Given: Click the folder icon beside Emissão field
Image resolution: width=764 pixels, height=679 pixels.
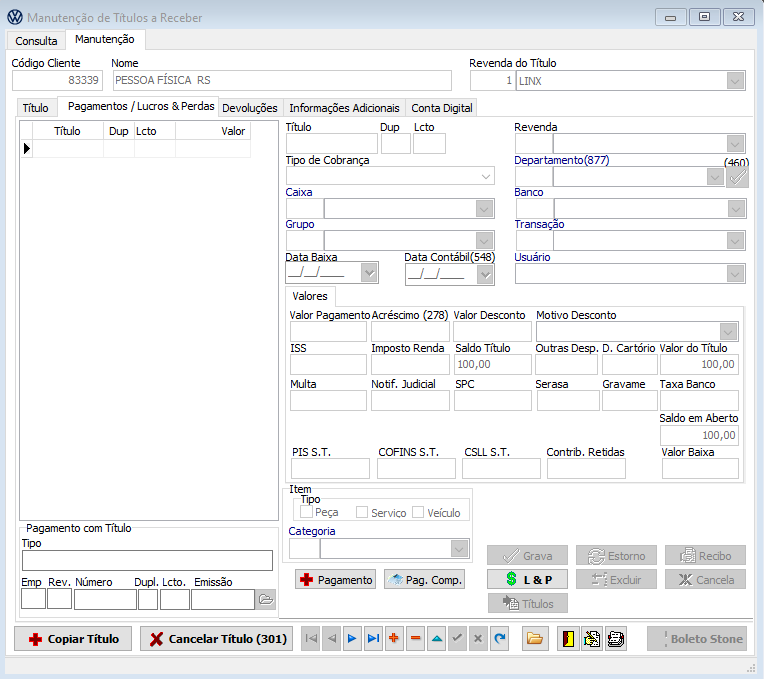Looking at the screenshot, I should (265, 599).
